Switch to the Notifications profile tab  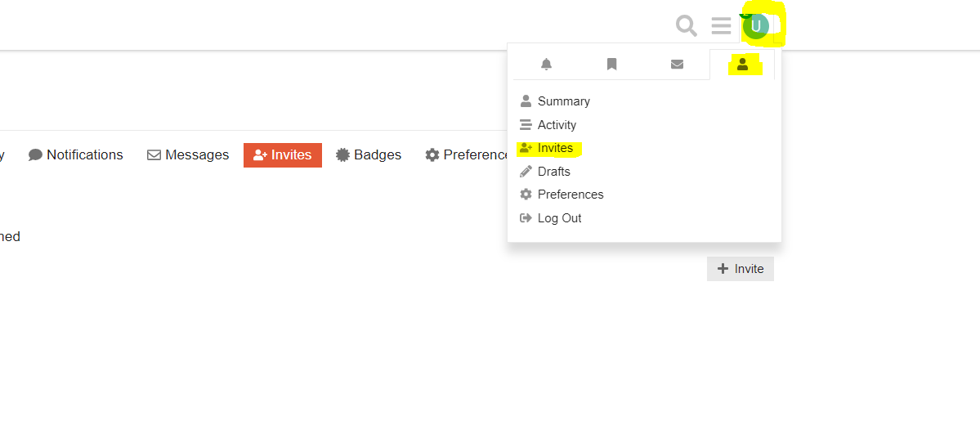point(76,154)
